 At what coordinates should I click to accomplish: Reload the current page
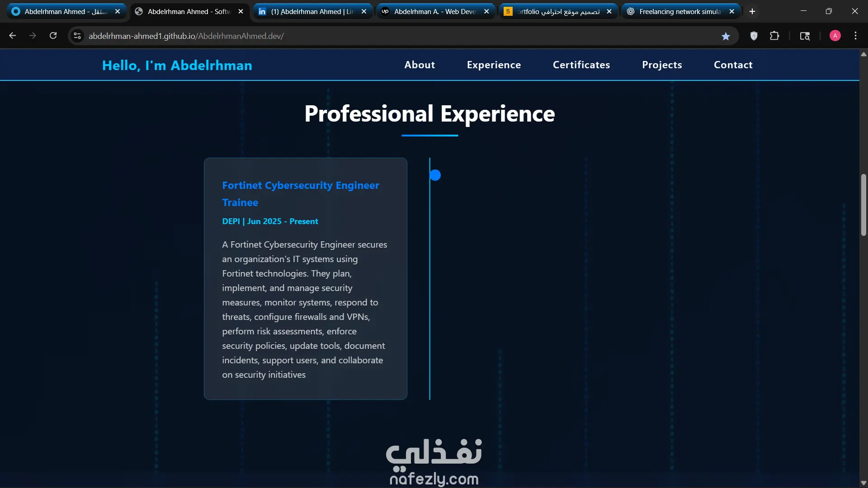pos(53,36)
